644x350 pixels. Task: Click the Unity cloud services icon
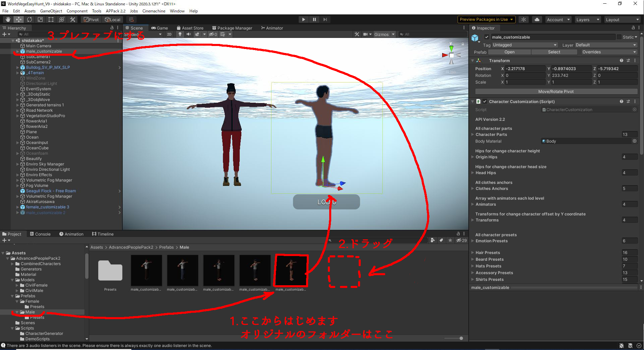click(x=537, y=19)
